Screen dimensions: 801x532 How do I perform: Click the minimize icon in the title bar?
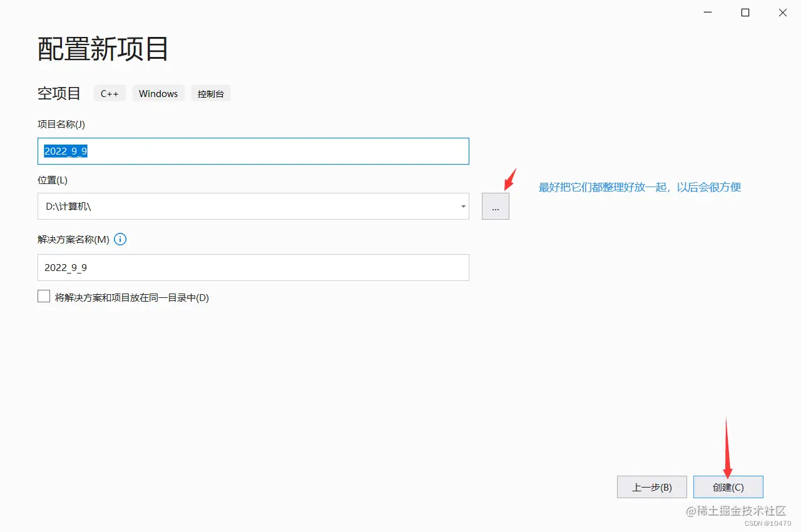click(x=707, y=12)
